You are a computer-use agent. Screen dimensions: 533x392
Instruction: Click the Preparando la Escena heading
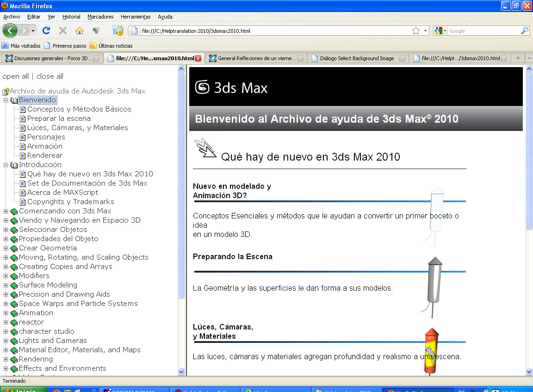point(233,257)
